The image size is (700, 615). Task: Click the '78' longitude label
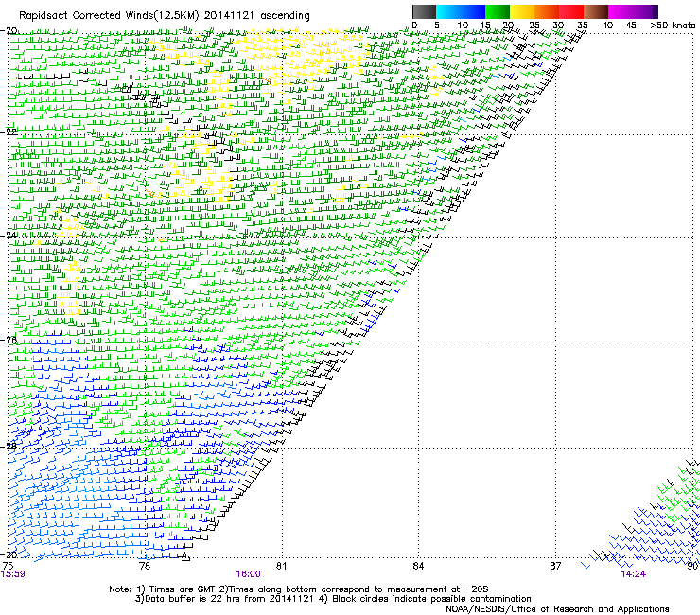(145, 566)
